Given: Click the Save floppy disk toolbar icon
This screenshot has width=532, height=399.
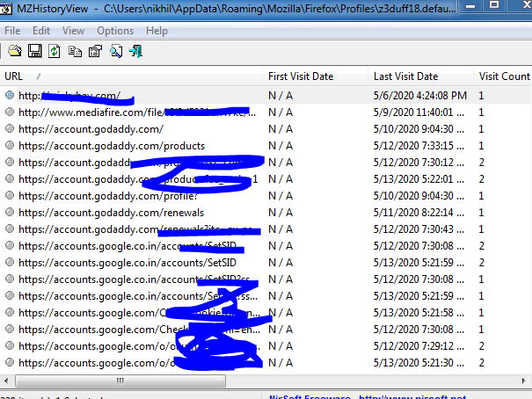Looking at the screenshot, I should [34, 52].
